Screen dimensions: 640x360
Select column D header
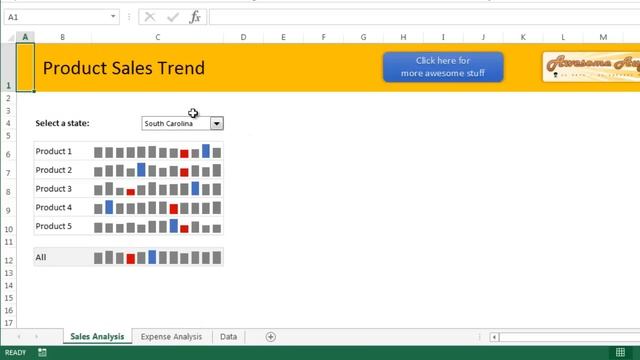pyautogui.click(x=243, y=37)
